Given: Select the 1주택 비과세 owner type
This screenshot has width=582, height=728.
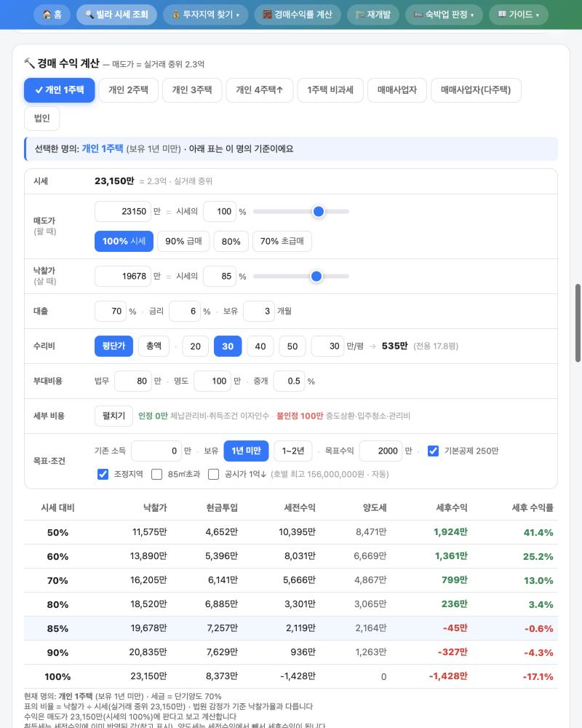Looking at the screenshot, I should tap(330, 90).
